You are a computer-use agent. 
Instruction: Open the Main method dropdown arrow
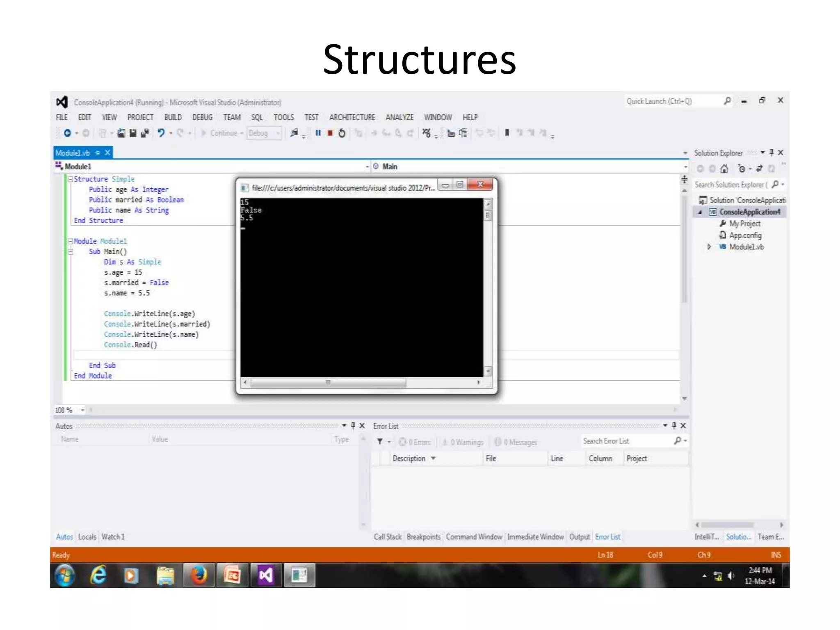pos(685,167)
